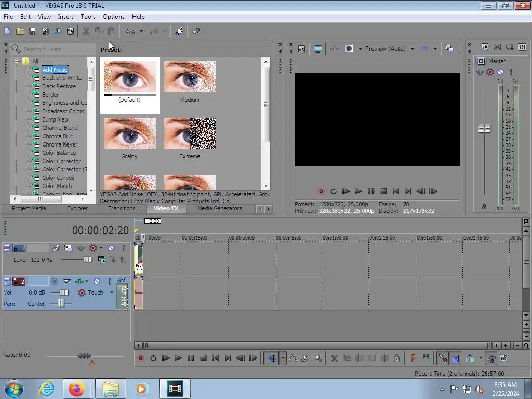The image size is (532, 399).
Task: Open the undo history dropdown arrow
Action: [141, 32]
